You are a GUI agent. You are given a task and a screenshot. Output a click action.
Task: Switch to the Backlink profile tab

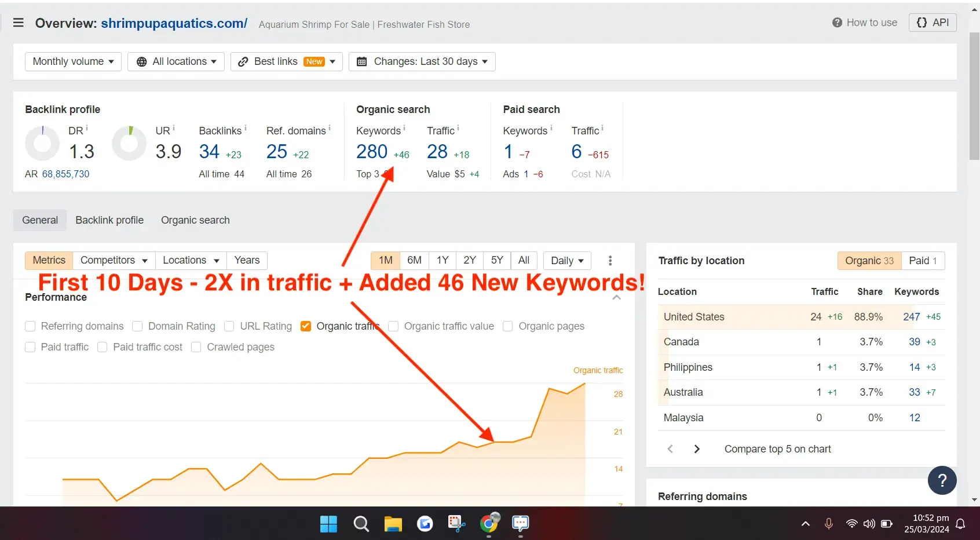pyautogui.click(x=109, y=220)
